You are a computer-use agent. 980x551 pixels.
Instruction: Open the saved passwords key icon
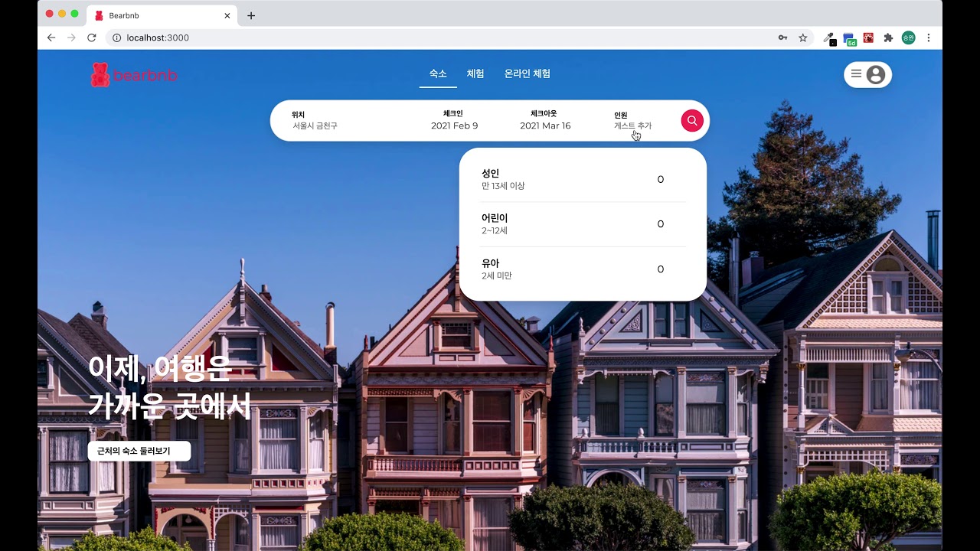tap(782, 37)
